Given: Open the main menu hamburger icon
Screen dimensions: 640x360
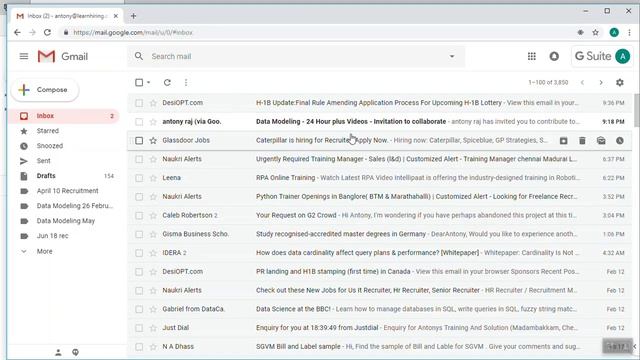Looking at the screenshot, I should point(24,56).
